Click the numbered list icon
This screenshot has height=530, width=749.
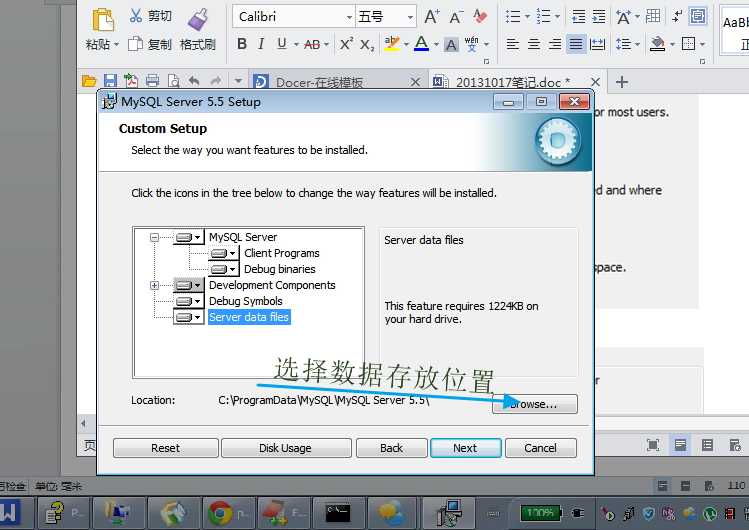tap(544, 17)
